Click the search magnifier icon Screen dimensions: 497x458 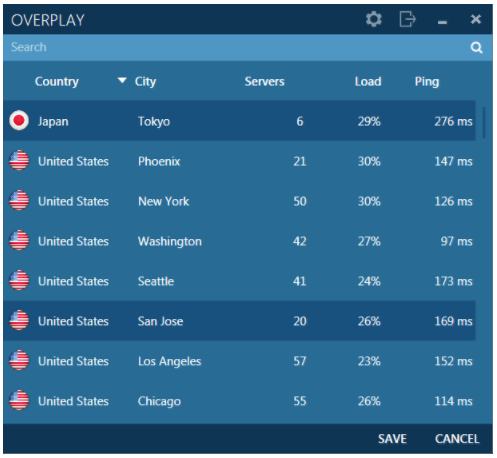click(476, 48)
